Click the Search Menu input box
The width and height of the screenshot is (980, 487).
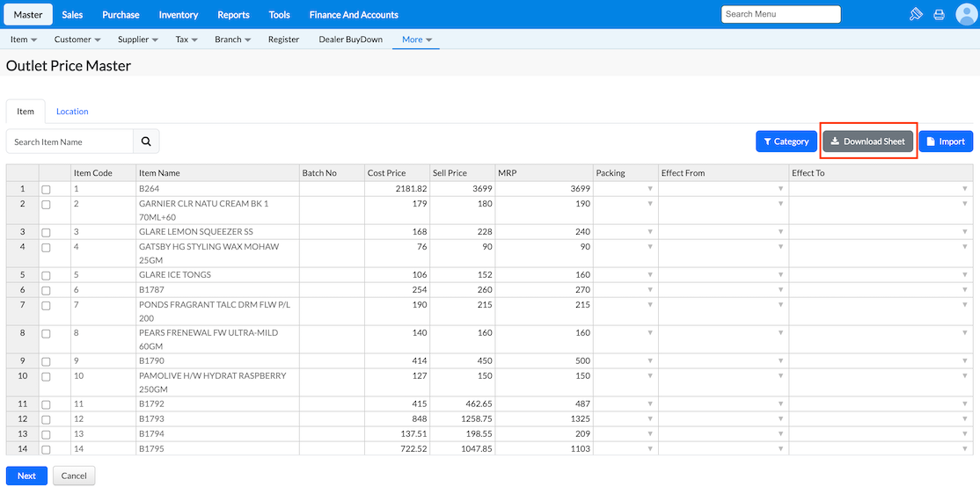click(780, 14)
